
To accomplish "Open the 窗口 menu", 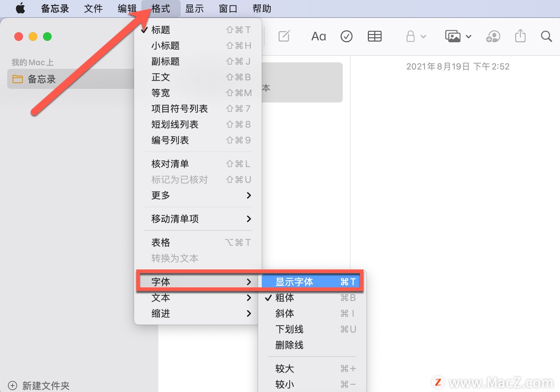I will (228, 8).
